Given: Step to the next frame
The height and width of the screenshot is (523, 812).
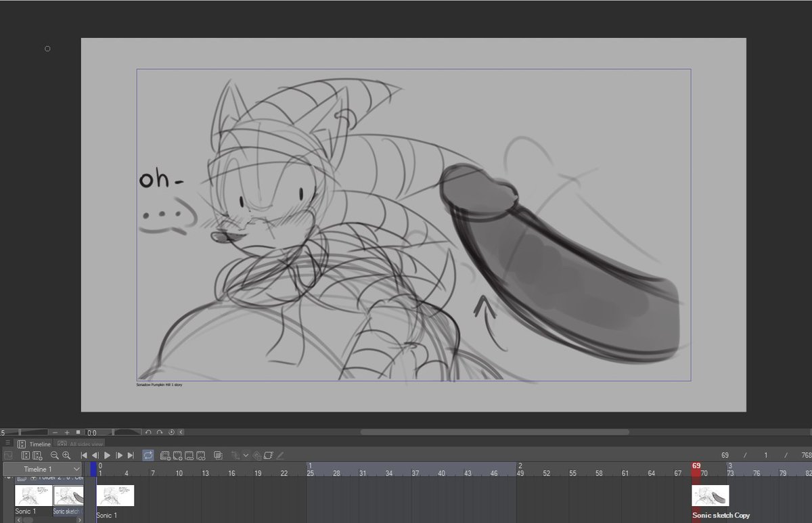Looking at the screenshot, I should pos(119,455).
